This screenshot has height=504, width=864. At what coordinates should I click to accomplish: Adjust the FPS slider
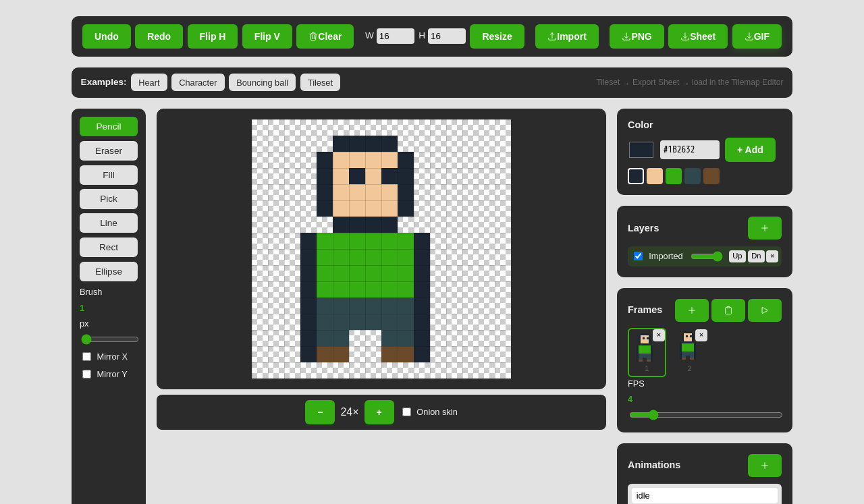[x=706, y=415]
